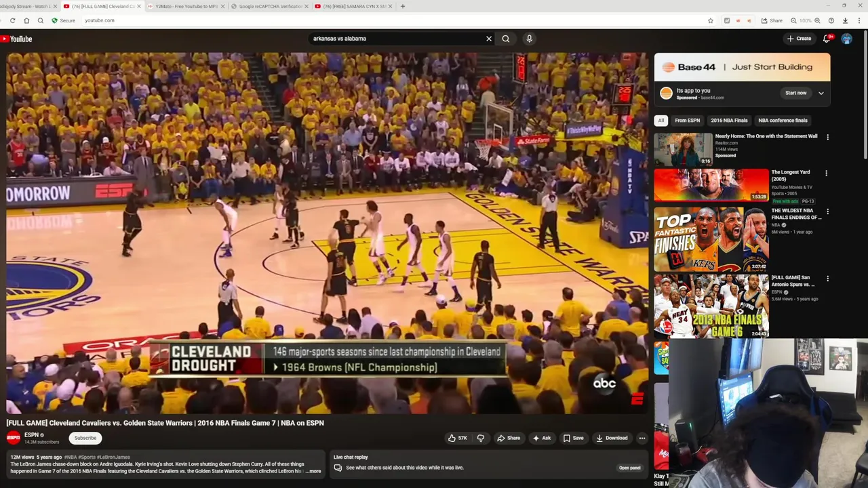Start voice search with the microphone
Screen dimensions: 868x488
[530, 39]
